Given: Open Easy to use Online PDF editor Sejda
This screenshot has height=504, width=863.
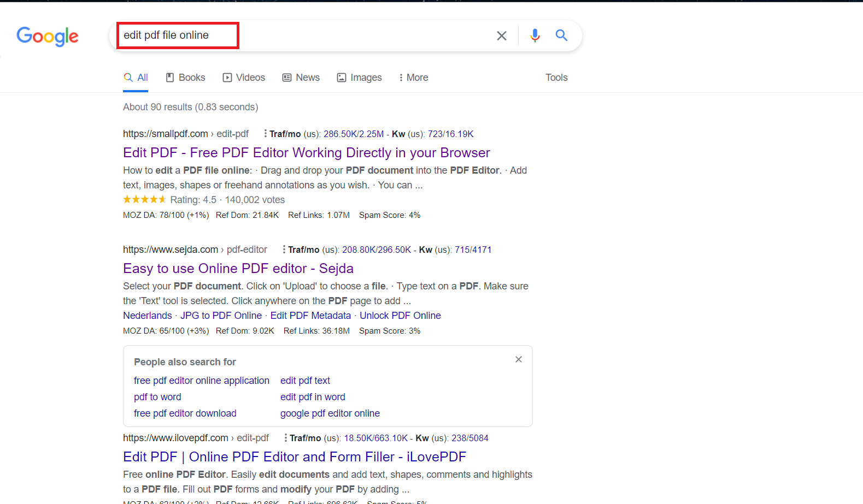Looking at the screenshot, I should tap(238, 268).
